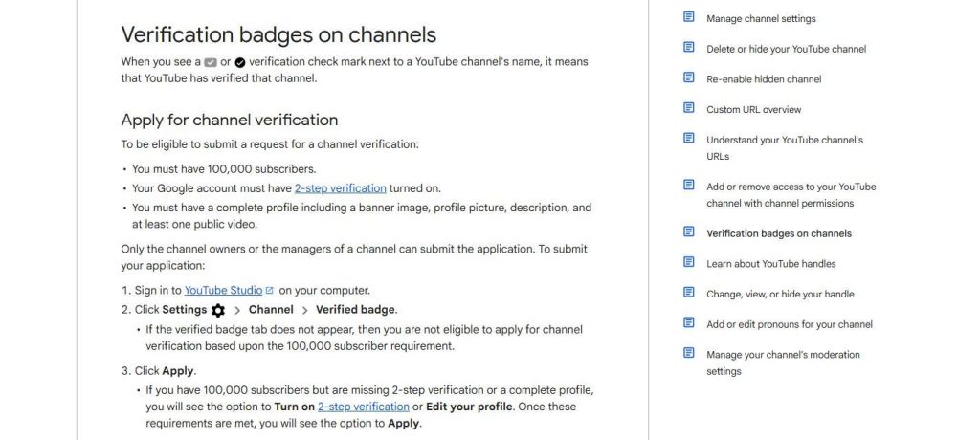
Task: Click the black round verification check mark icon
Action: [x=240, y=62]
